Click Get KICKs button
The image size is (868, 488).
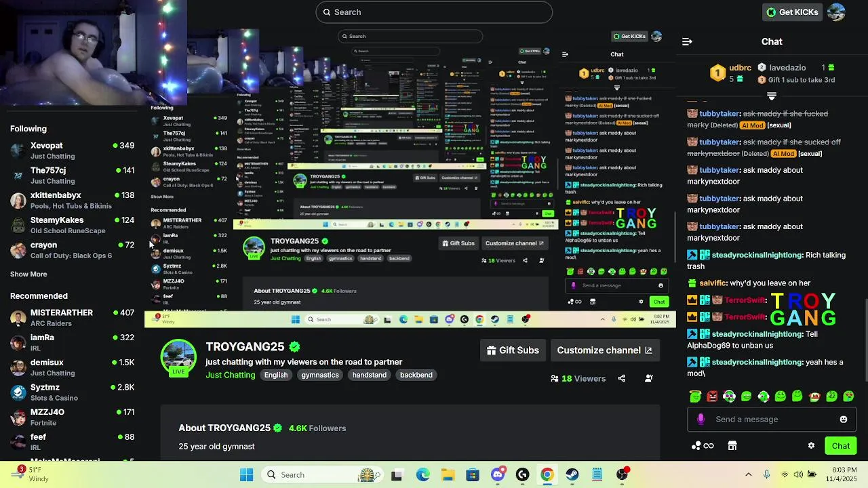(792, 12)
